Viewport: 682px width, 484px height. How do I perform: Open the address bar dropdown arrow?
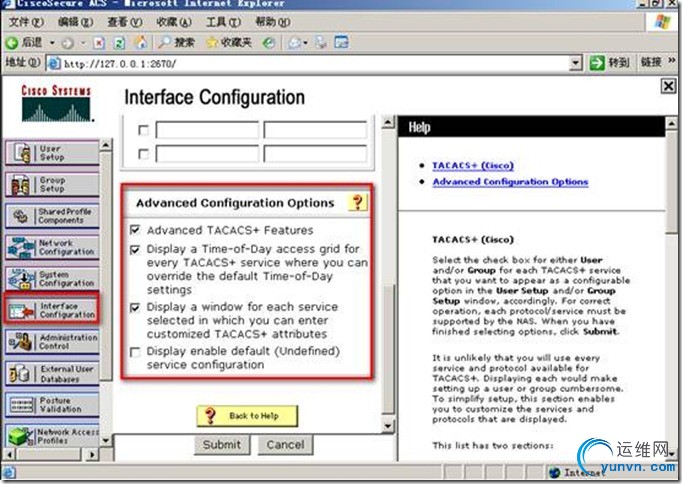(x=575, y=63)
